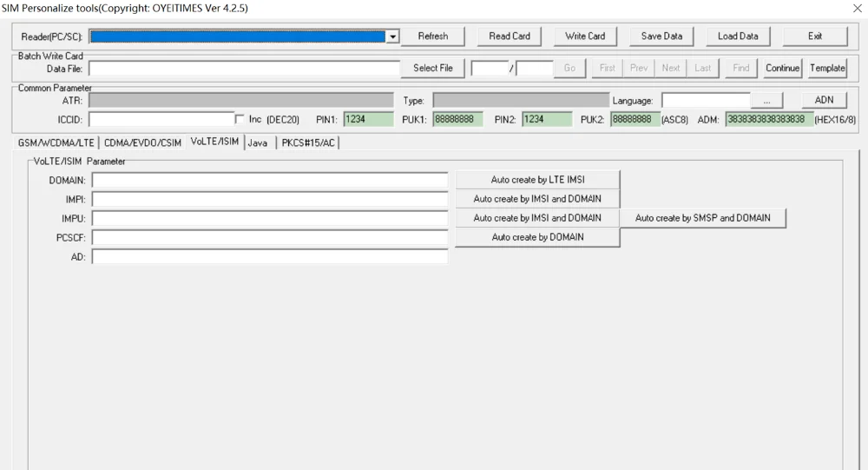Click Auto create by SMSP and DOMAIN
This screenshot has height=470, width=868.
(x=703, y=218)
